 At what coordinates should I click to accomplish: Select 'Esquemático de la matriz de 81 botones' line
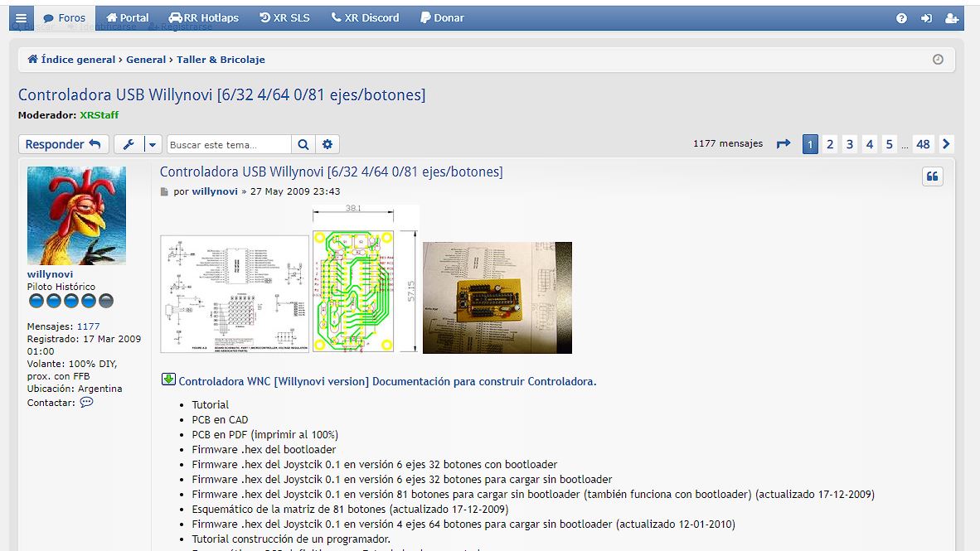[350, 509]
